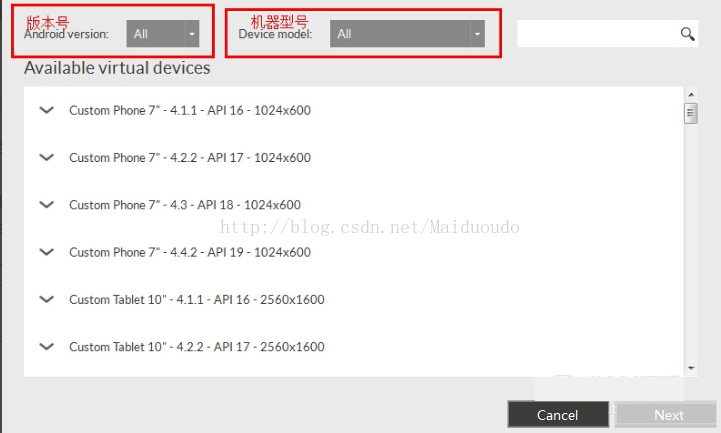Expand Custom Phone 7" 4.1.1 API 16 chevron
This screenshot has height=433, width=721.
click(46, 110)
